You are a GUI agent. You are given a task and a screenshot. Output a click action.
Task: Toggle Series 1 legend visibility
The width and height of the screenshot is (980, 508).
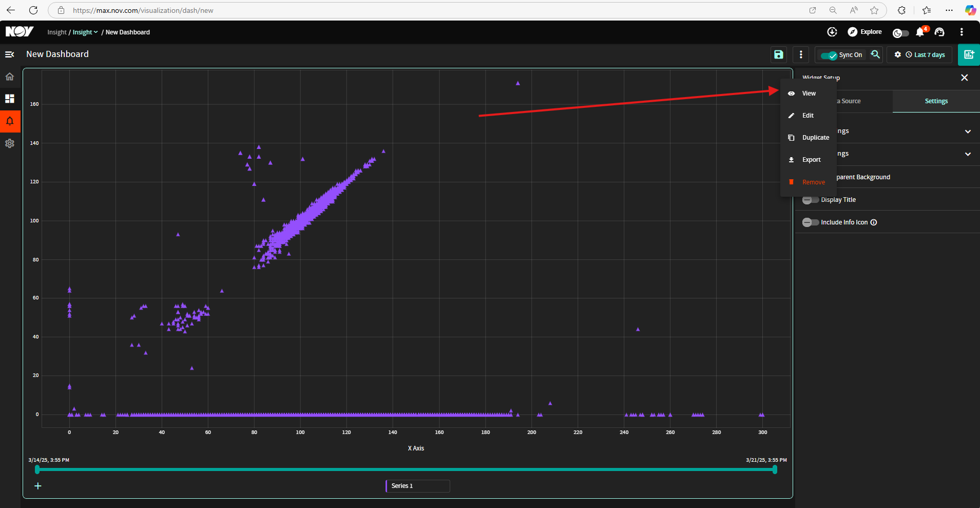417,486
